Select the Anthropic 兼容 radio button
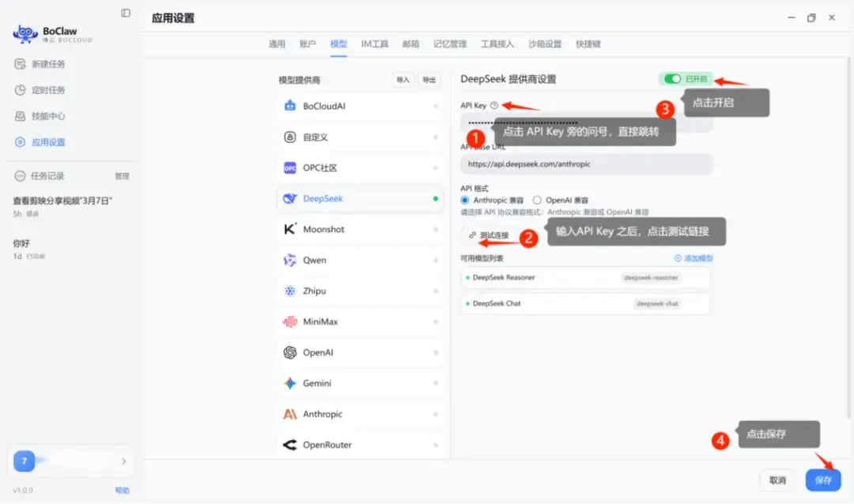Image resolution: width=854 pixels, height=504 pixels. pyautogui.click(x=465, y=201)
